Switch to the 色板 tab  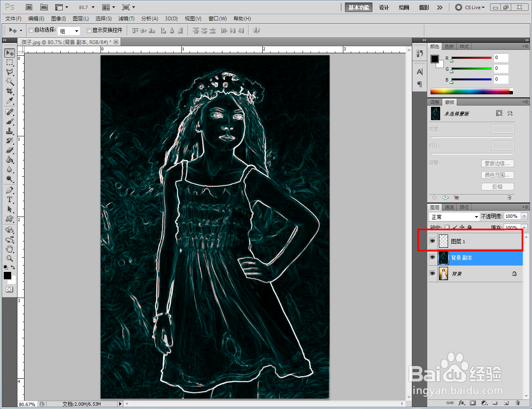[x=449, y=46]
